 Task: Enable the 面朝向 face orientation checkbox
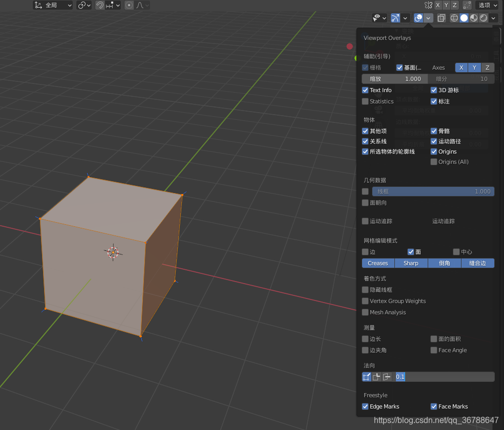click(365, 203)
